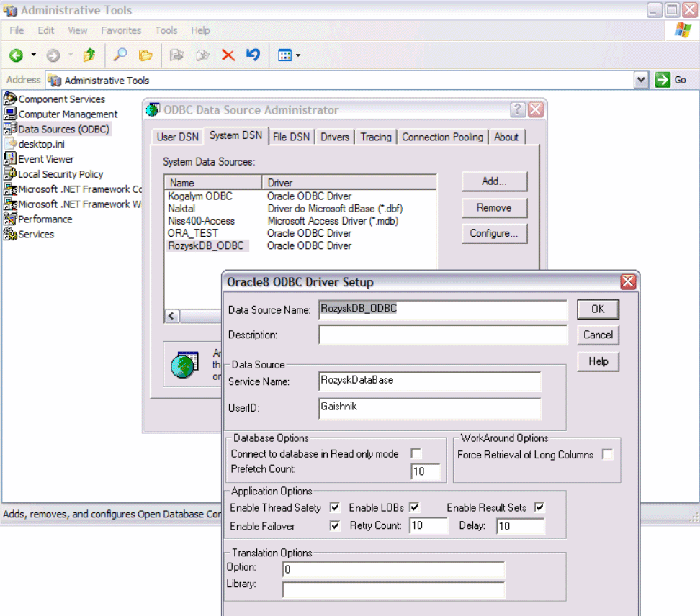Expand the Address bar dropdown
700x616 pixels.
pyautogui.click(x=641, y=81)
